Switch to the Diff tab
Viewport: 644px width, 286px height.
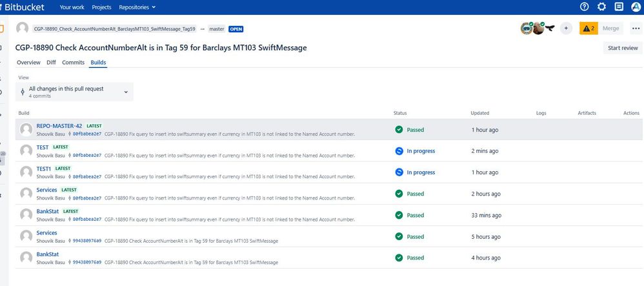pyautogui.click(x=52, y=63)
